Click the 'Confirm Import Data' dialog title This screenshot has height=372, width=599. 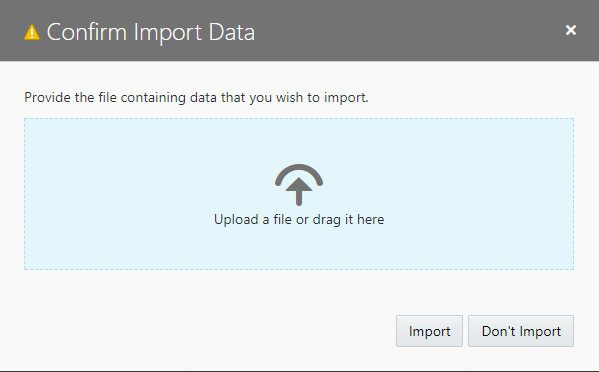151,32
